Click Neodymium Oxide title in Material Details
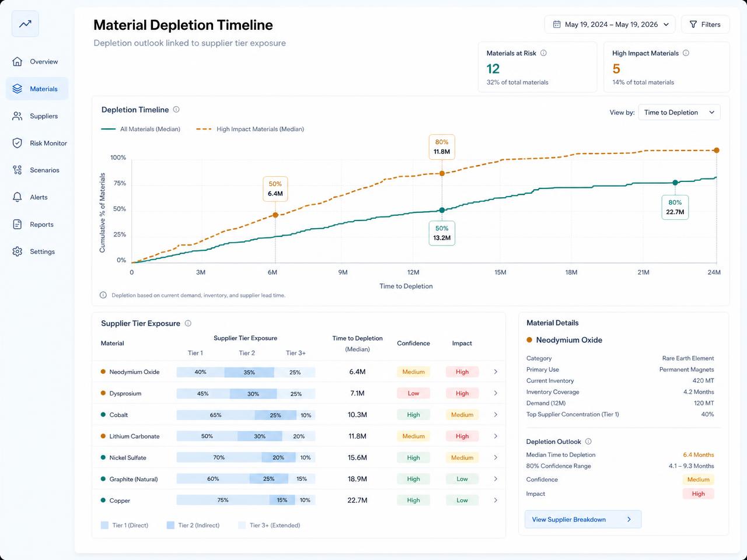Image resolution: width=747 pixels, height=560 pixels. tap(569, 340)
